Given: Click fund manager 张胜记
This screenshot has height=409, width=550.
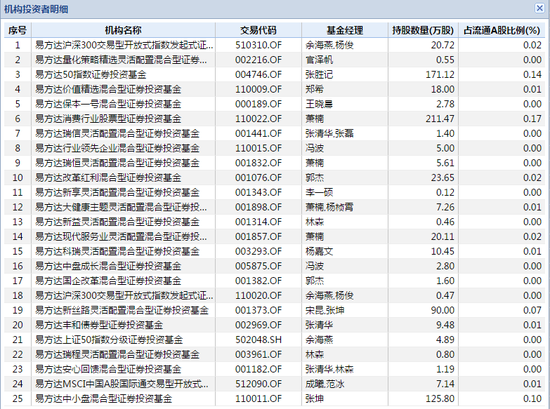Looking at the screenshot, I should [319, 75].
